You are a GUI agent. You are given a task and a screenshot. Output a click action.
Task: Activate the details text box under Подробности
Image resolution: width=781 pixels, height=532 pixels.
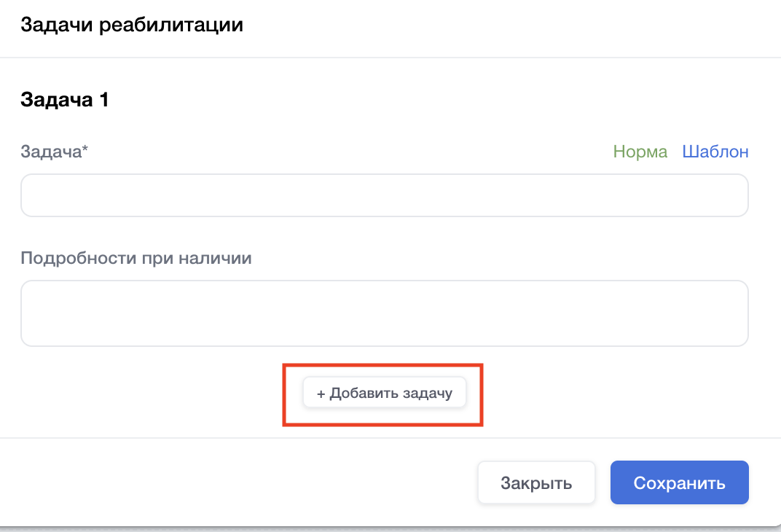tap(384, 313)
